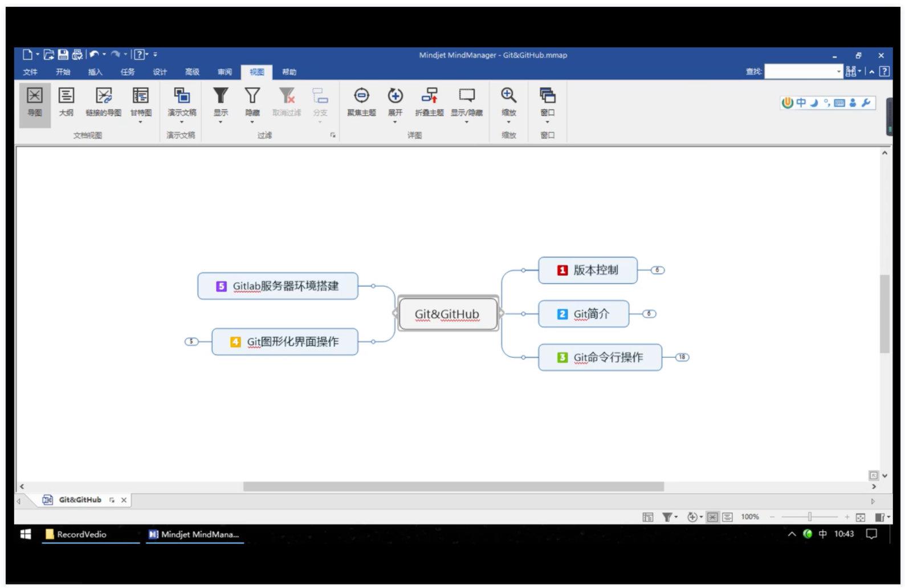
Task: Expand the Git命令行操作 18 subtopics bubble
Action: click(682, 357)
